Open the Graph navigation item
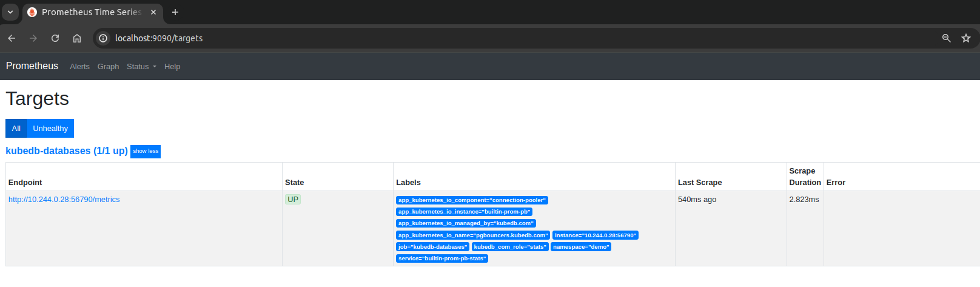This screenshot has height=287, width=980. [x=108, y=67]
